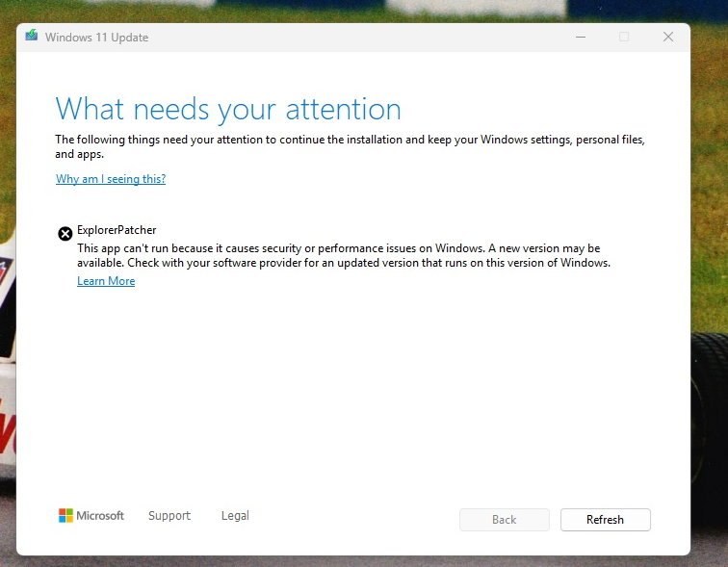The width and height of the screenshot is (728, 567).
Task: Click the Back button
Action: point(505,520)
